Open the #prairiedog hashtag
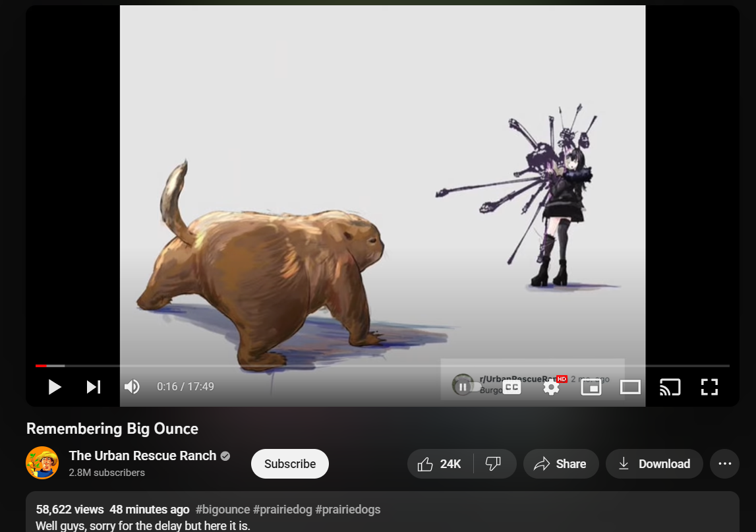 pos(283,510)
